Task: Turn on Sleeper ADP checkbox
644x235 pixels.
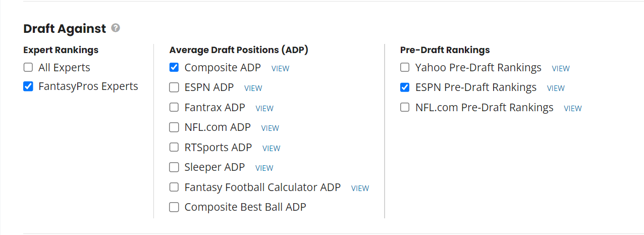Action: click(x=174, y=167)
